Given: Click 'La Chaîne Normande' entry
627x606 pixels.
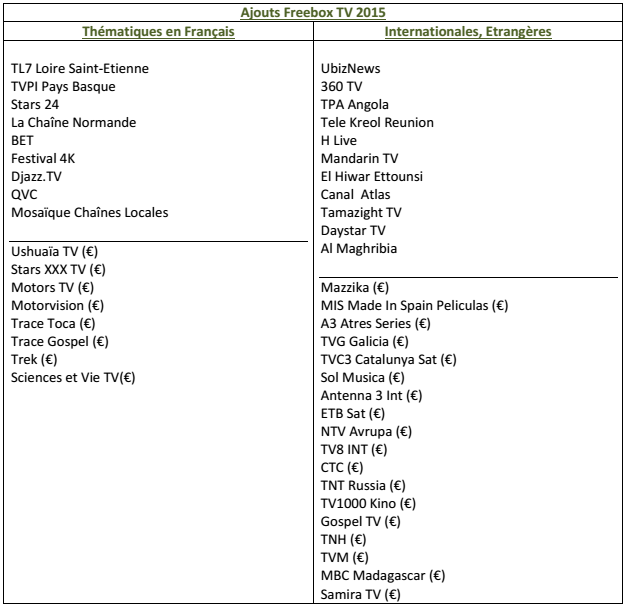Looking at the screenshot, I should [x=74, y=122].
